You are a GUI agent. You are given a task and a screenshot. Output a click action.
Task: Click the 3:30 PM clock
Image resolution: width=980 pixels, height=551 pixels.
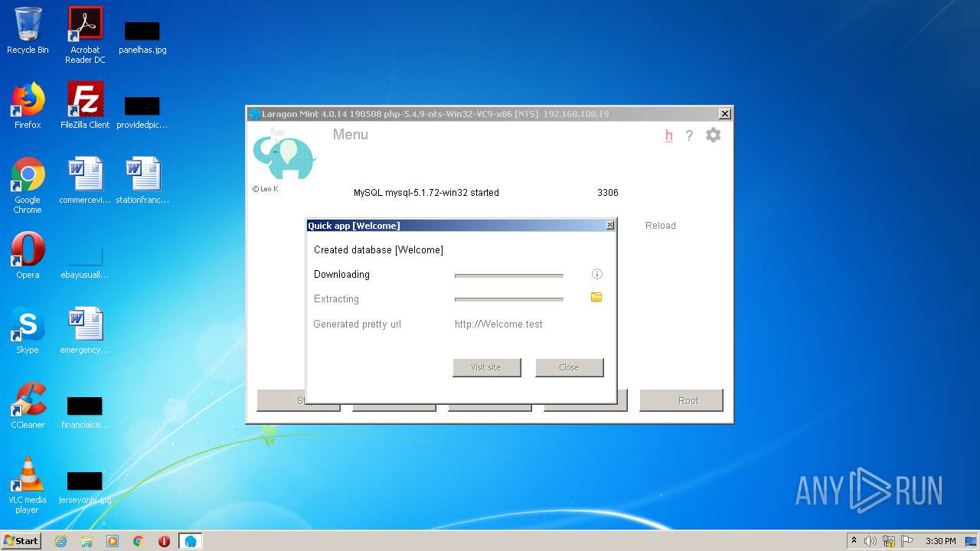[940, 541]
